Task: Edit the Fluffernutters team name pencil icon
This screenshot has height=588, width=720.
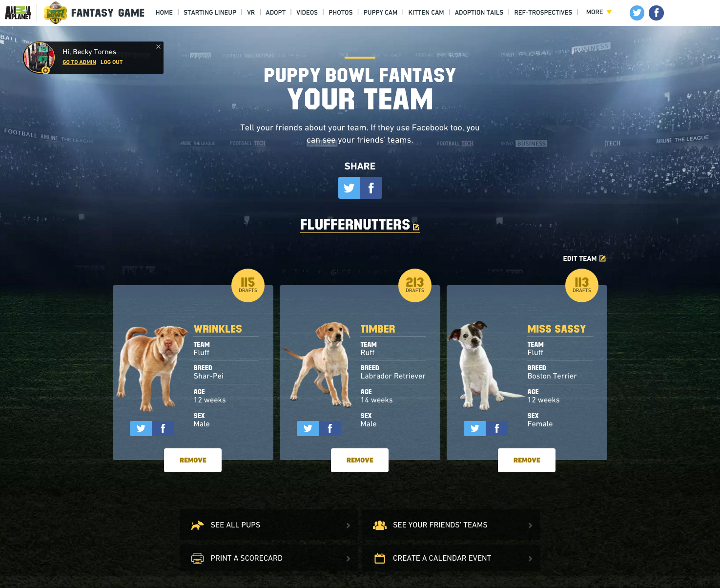Action: [416, 227]
